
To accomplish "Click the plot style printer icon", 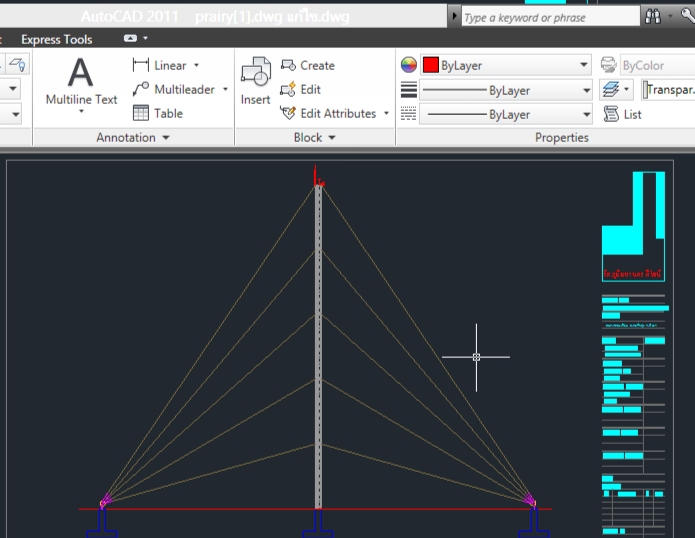I will (x=609, y=65).
